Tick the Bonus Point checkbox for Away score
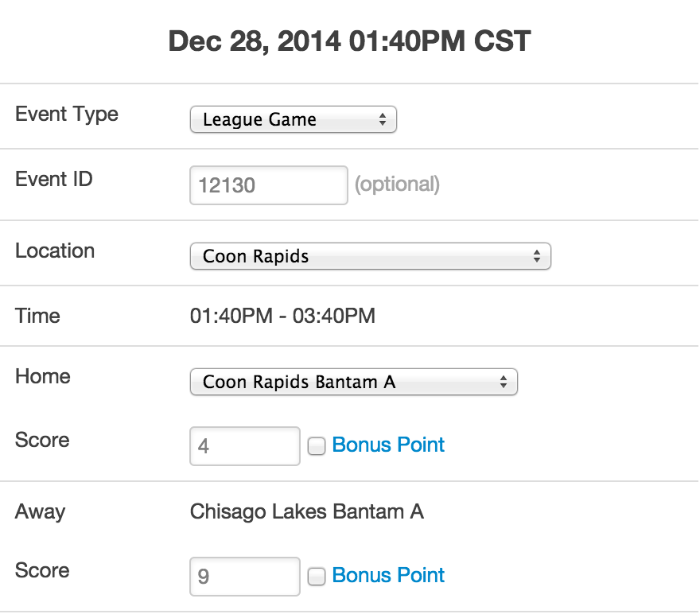Screen dimensions: 700x614 click(x=317, y=577)
